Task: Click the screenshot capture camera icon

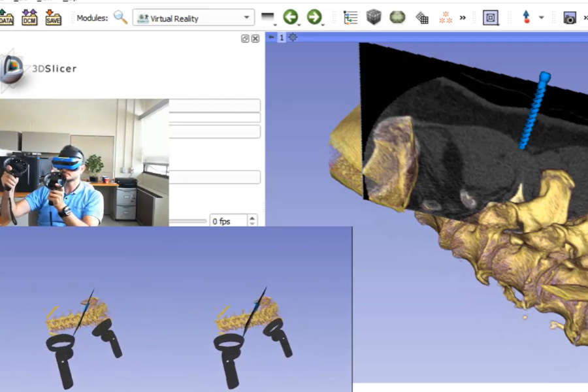Action: pyautogui.click(x=570, y=18)
